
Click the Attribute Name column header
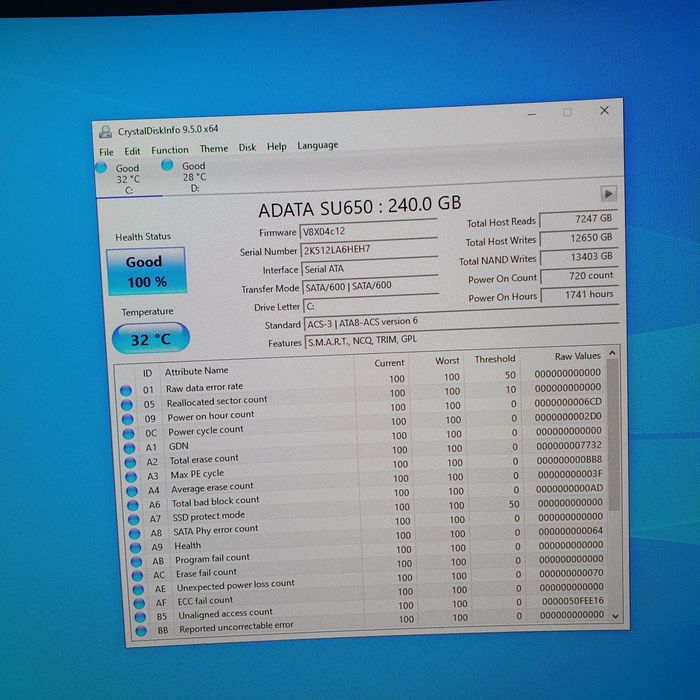click(196, 371)
